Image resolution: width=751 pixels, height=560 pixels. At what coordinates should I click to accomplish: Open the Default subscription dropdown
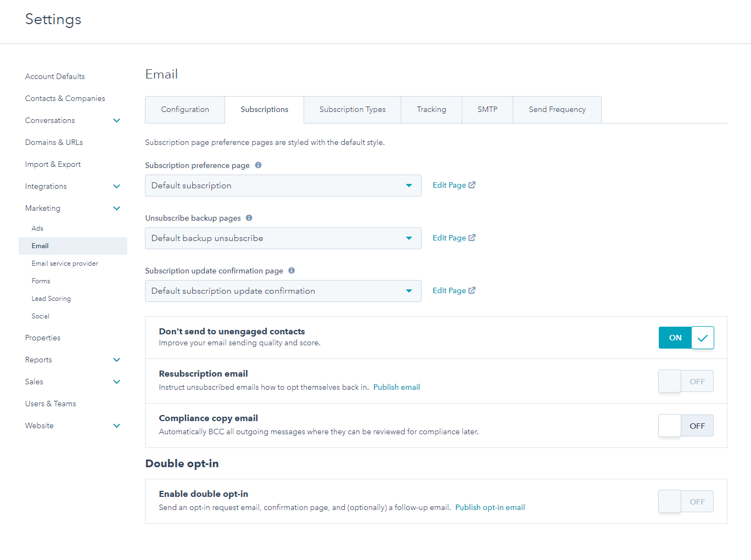click(283, 186)
